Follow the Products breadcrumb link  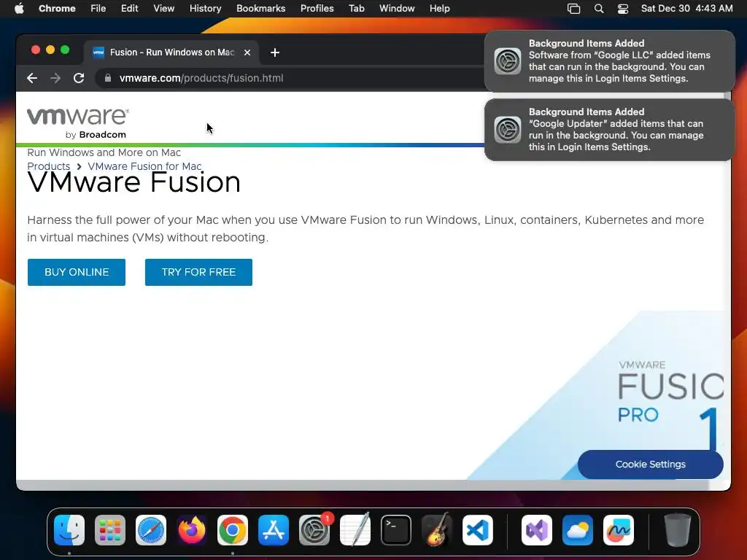tap(49, 166)
